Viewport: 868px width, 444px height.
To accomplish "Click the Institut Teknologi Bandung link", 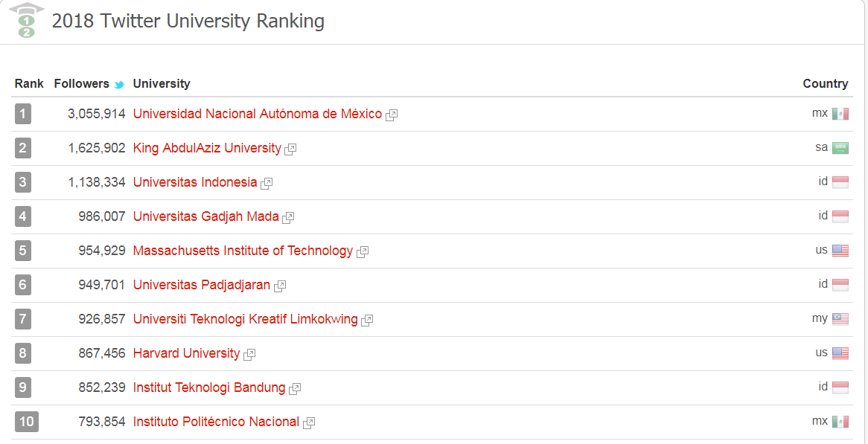I will tap(208, 387).
